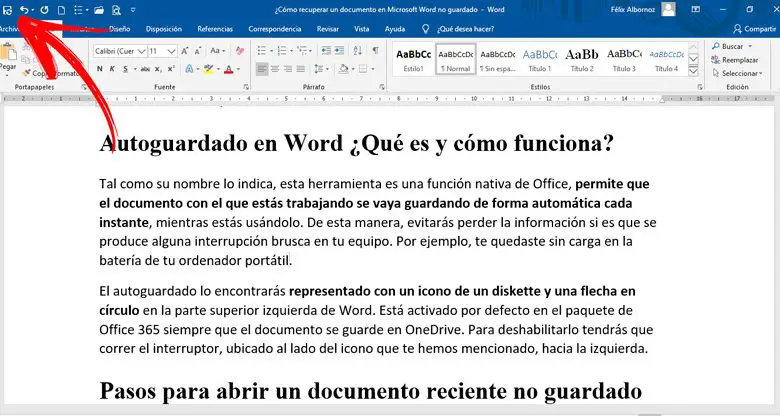Open the Diseño tab
The width and height of the screenshot is (780, 416).
tap(120, 29)
